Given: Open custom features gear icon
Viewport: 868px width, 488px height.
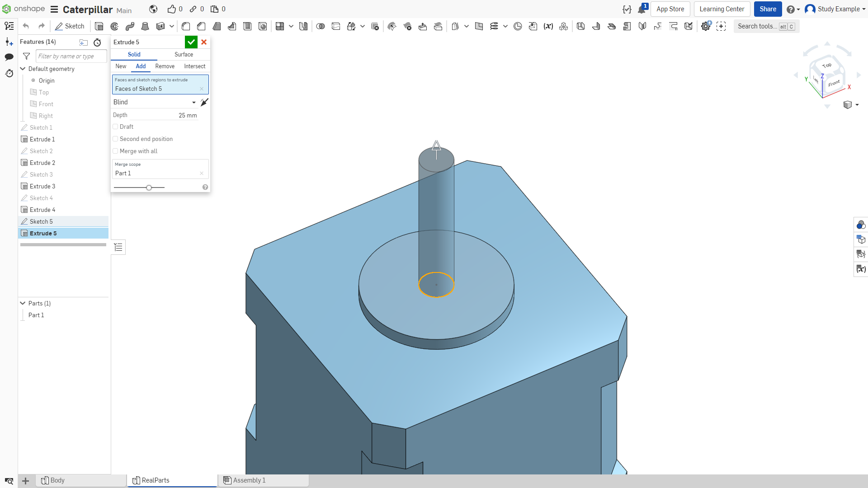Looking at the screenshot, I should click(x=706, y=26).
